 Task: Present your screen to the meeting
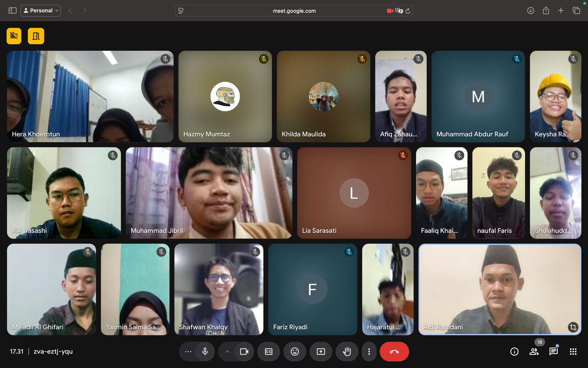click(x=321, y=351)
